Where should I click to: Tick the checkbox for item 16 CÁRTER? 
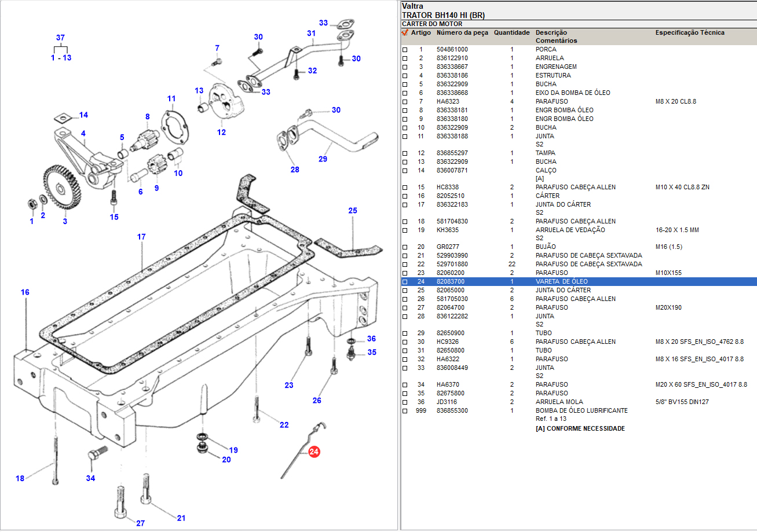click(x=405, y=196)
